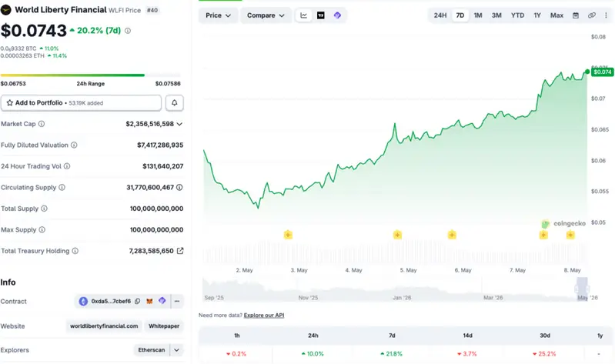Click the 7d column value 21.8%
The image size is (615, 364).
[392, 354]
